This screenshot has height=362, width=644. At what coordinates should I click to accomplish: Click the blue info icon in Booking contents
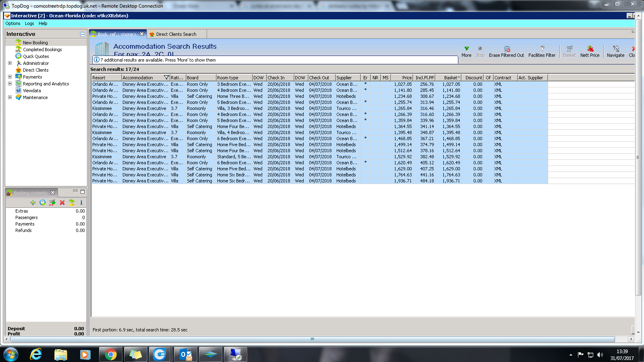(x=81, y=203)
